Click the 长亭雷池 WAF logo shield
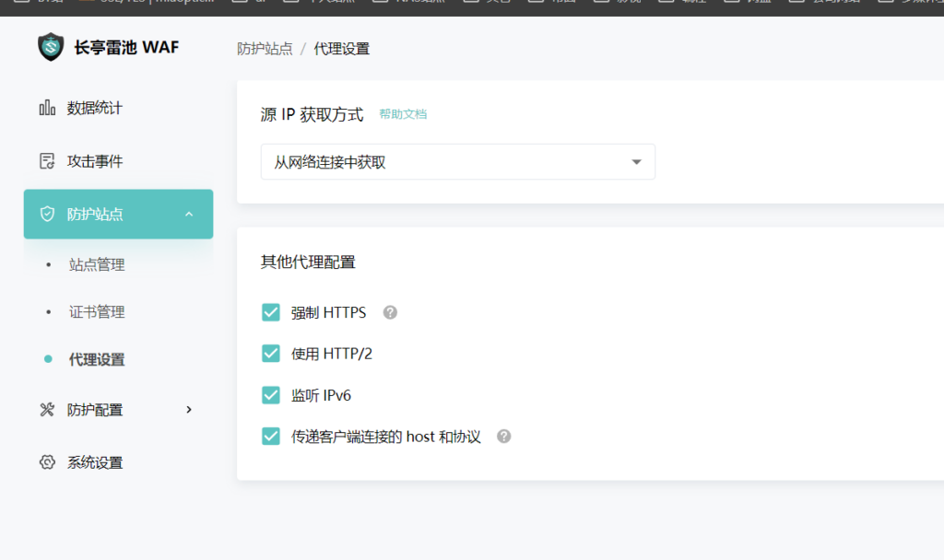This screenshot has width=944, height=560. pos(51,46)
